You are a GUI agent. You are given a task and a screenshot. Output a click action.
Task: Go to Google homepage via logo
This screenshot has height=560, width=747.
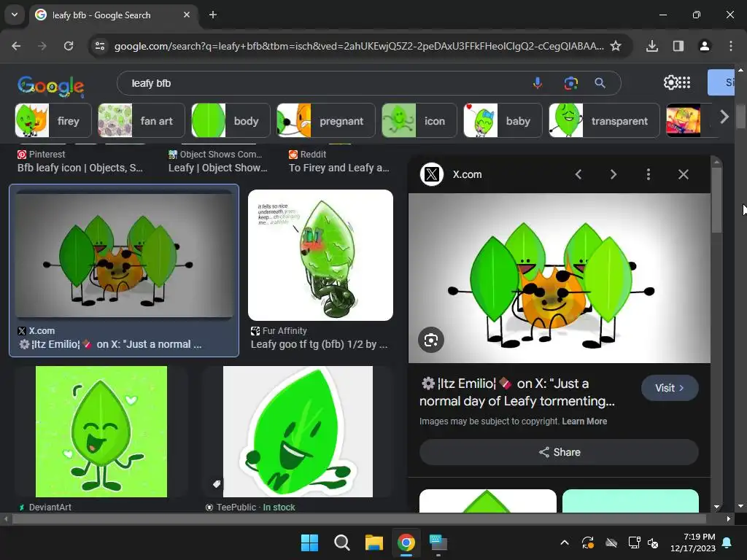[50, 86]
